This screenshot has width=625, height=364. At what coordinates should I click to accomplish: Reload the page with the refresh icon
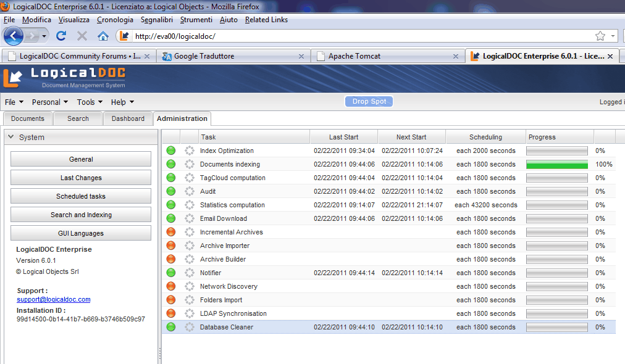[61, 36]
